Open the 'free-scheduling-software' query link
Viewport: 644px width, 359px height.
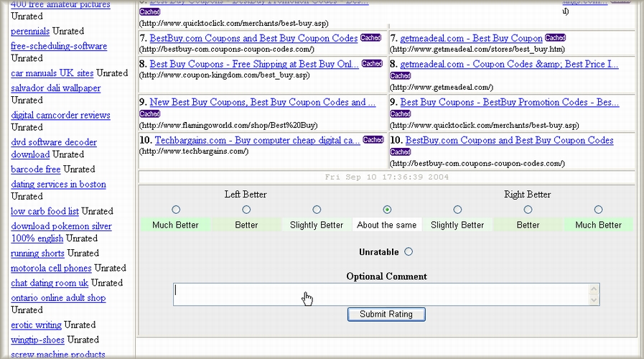click(x=59, y=46)
